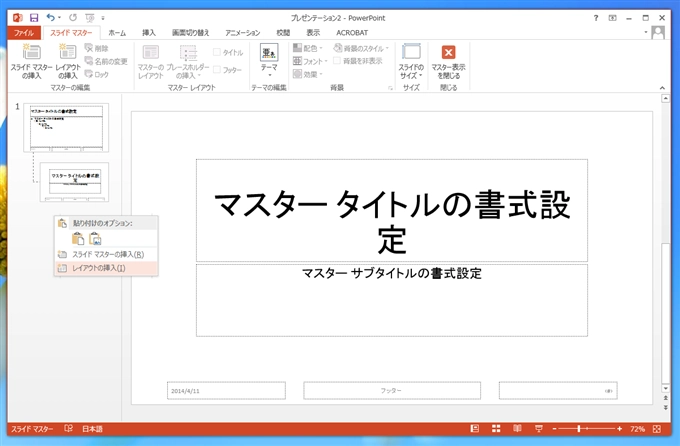Toggle the Title (タイトル) checkbox
Image resolution: width=680 pixels, height=446 pixels.
[x=217, y=52]
